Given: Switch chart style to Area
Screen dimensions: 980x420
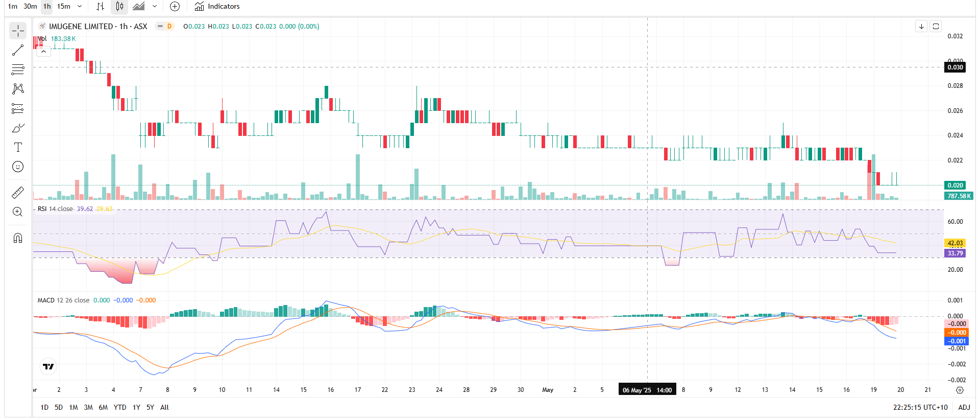Looking at the screenshot, I should 139,6.
